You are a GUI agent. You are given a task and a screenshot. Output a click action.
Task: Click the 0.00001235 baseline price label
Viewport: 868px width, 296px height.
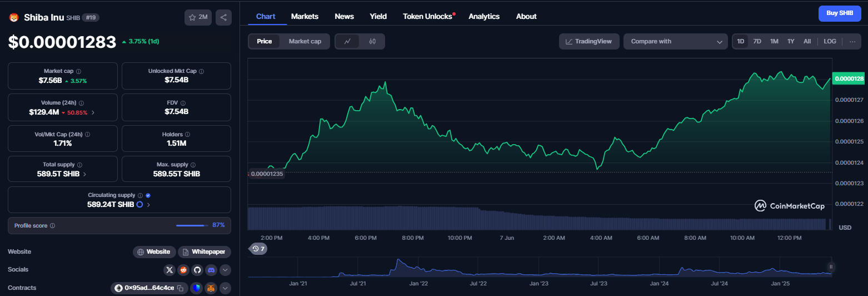tap(267, 174)
